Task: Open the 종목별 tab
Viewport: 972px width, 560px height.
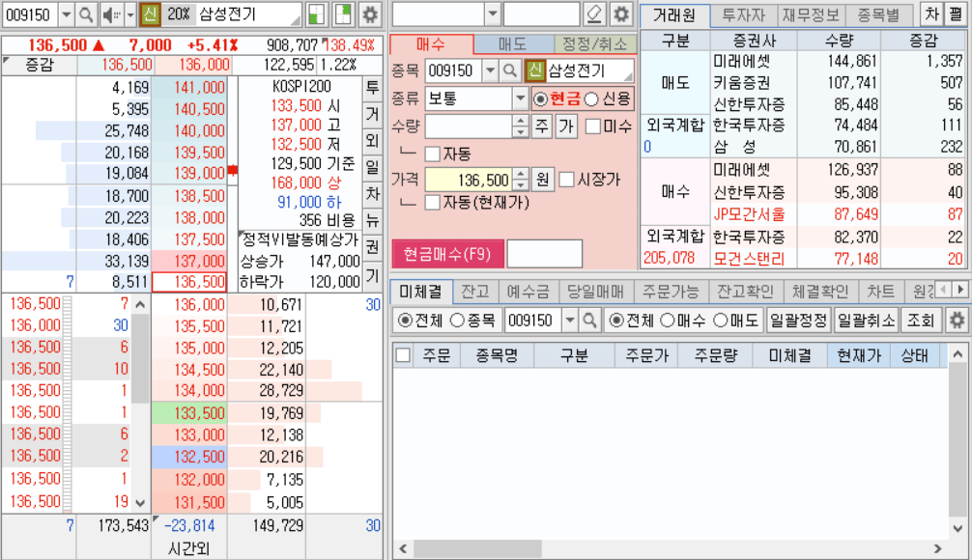Action: pos(877,14)
